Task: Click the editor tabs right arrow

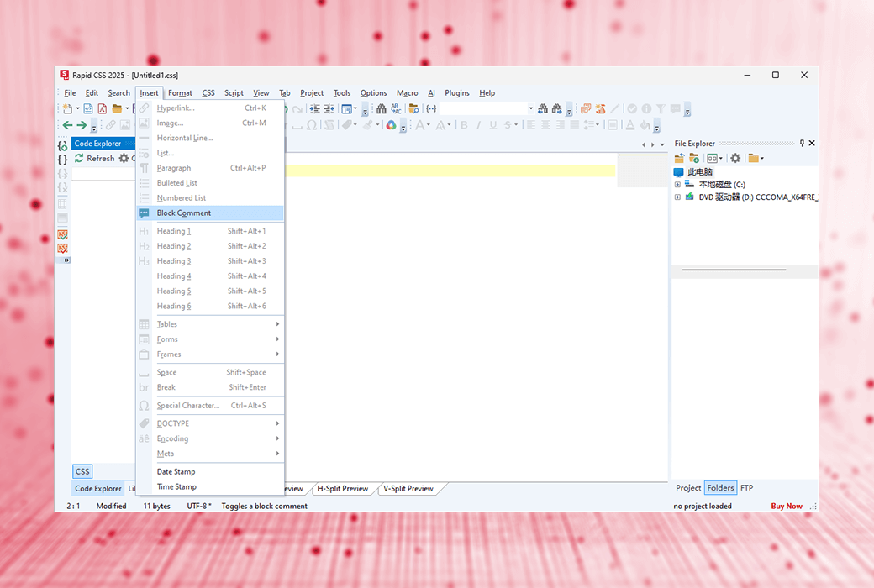Action: 653,144
